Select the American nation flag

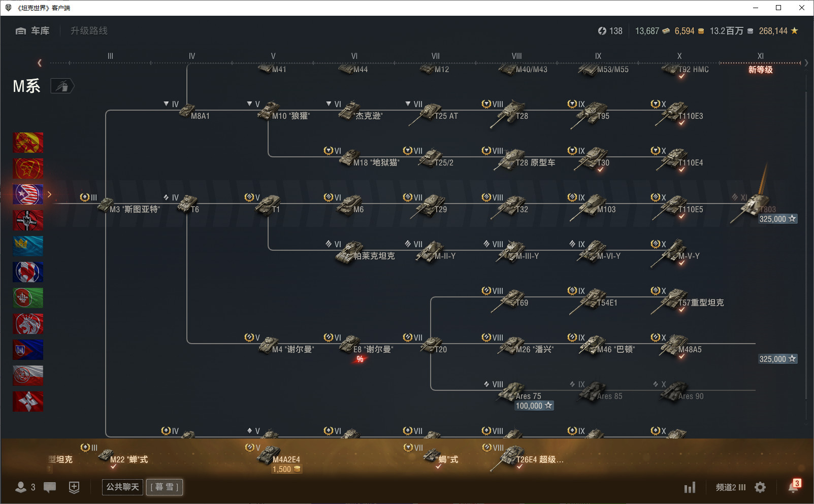(28, 194)
